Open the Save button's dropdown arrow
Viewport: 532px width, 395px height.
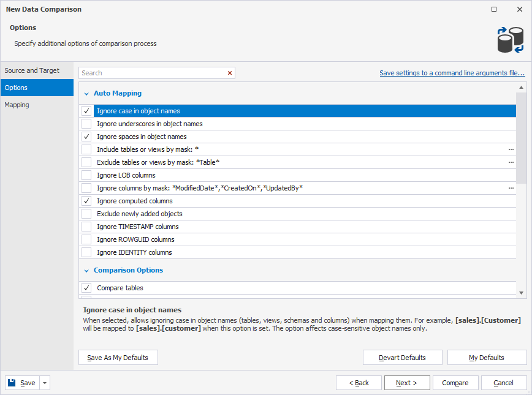44,382
